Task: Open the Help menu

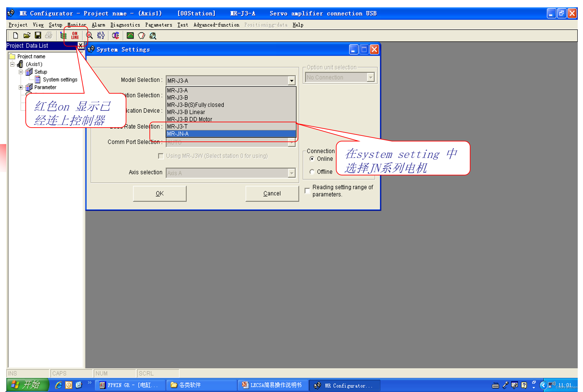Action: [x=298, y=25]
